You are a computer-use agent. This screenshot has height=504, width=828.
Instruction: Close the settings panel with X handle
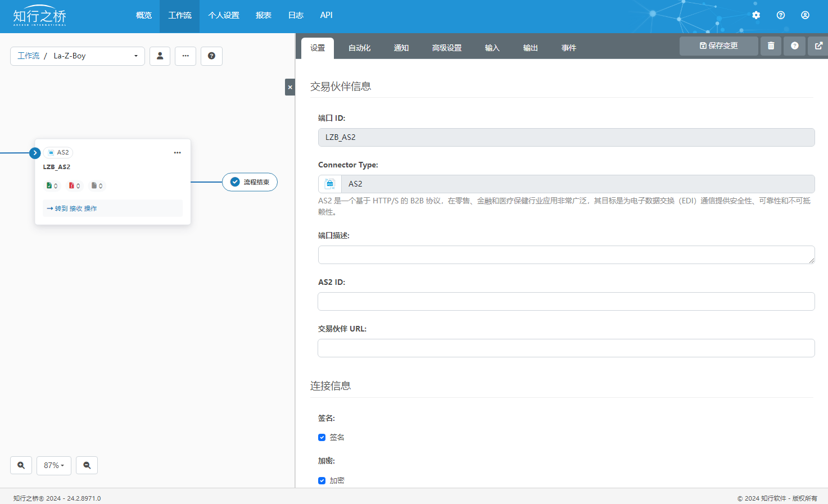click(x=290, y=87)
